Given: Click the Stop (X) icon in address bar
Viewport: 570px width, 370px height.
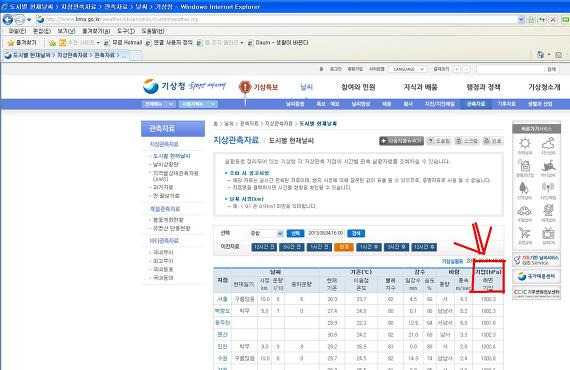Looking at the screenshot, I should 553,19.
